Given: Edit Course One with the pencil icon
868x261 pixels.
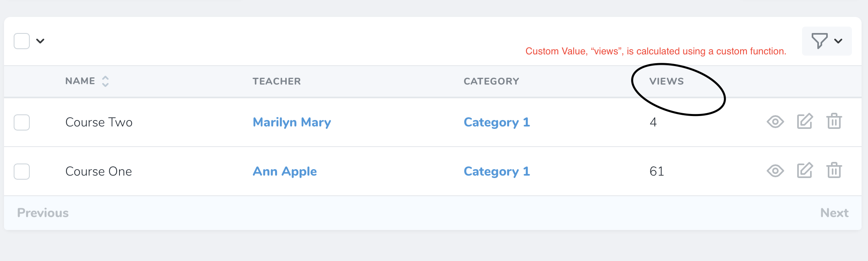Looking at the screenshot, I should (x=804, y=171).
